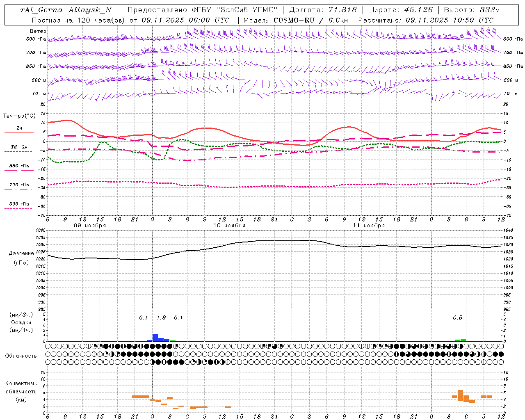This screenshot has width=525, height=420.
Task: Click the 850 гПа temperature legend entry
Action: click(19, 167)
